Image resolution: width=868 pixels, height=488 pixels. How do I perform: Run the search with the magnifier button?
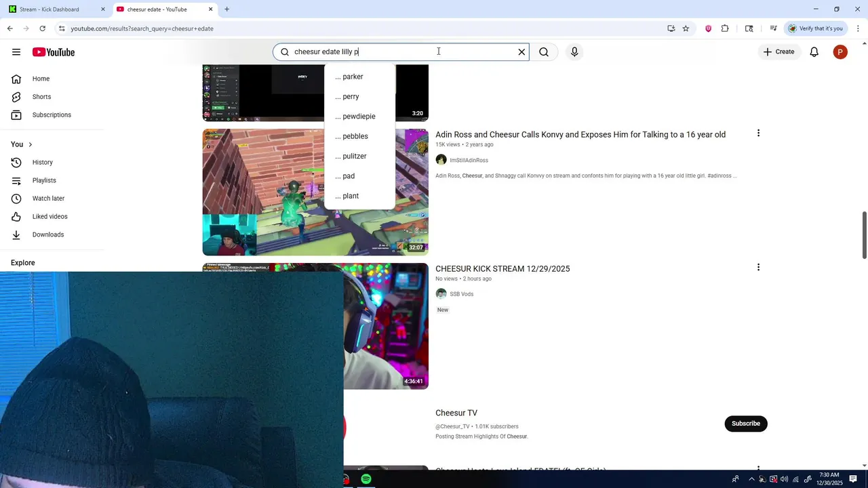(544, 52)
